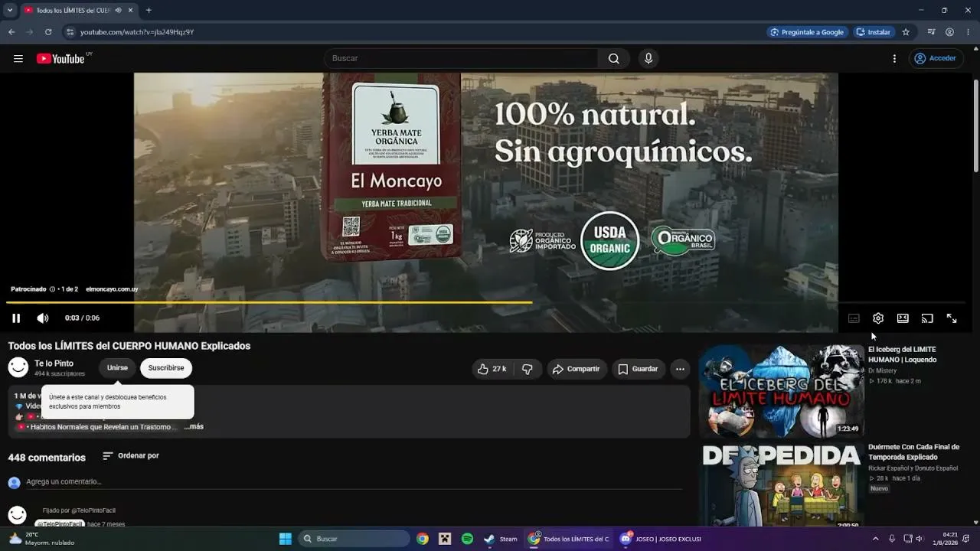Open the Windows Start menu
This screenshot has height=551, width=980.
(285, 539)
